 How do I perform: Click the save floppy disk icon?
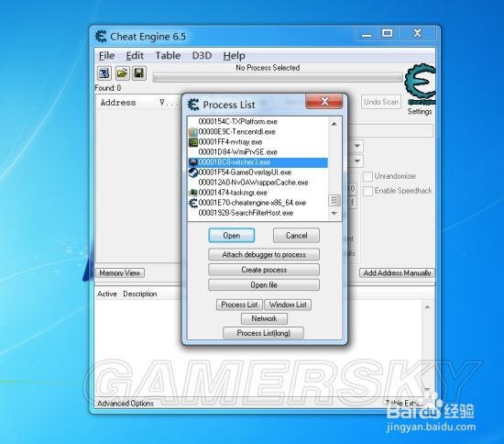tap(139, 73)
